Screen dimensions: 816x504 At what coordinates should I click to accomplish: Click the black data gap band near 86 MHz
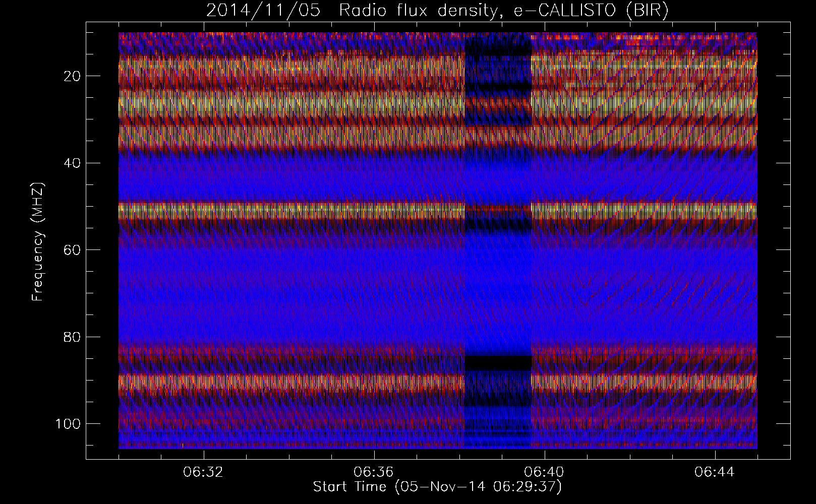[498, 363]
